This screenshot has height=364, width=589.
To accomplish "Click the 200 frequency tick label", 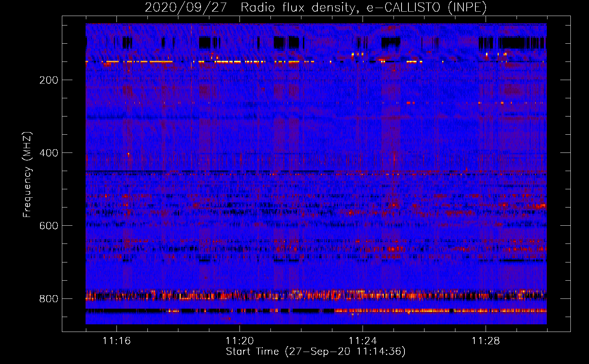I will point(49,80).
